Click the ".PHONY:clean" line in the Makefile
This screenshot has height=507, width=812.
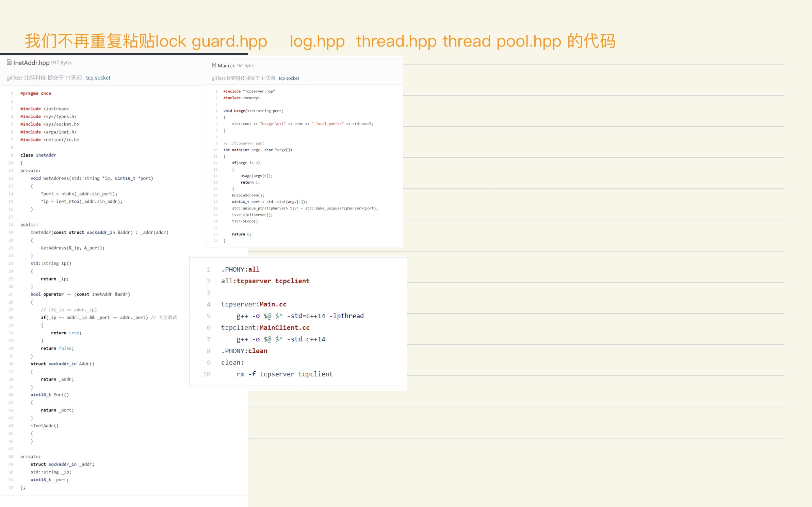(244, 351)
